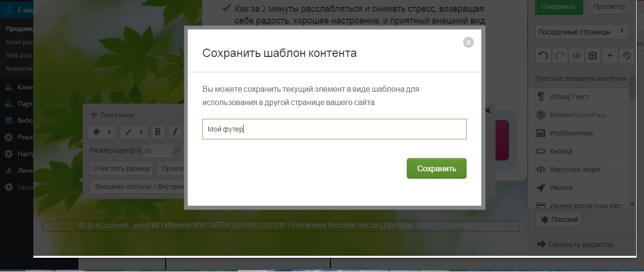Open the revision history clock icon
The height and width of the screenshot is (272, 644).
tap(626, 55)
